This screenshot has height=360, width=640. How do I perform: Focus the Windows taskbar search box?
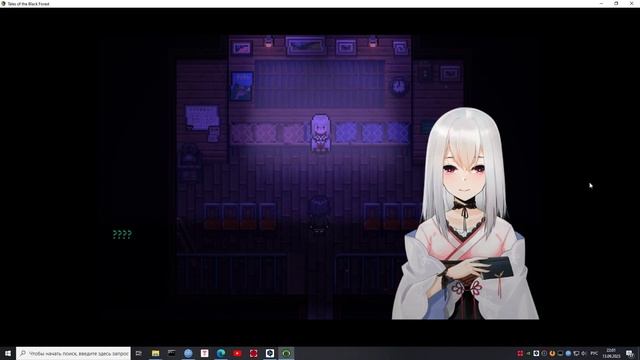click(73, 353)
